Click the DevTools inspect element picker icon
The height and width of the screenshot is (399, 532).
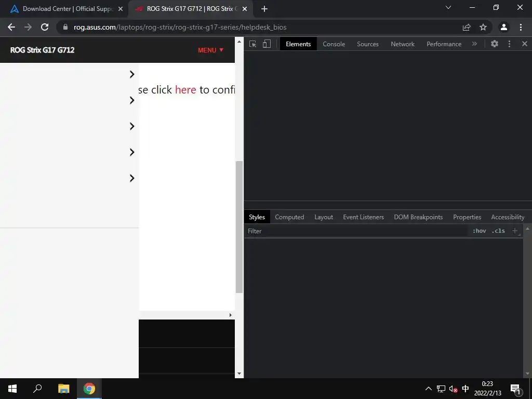click(x=253, y=44)
